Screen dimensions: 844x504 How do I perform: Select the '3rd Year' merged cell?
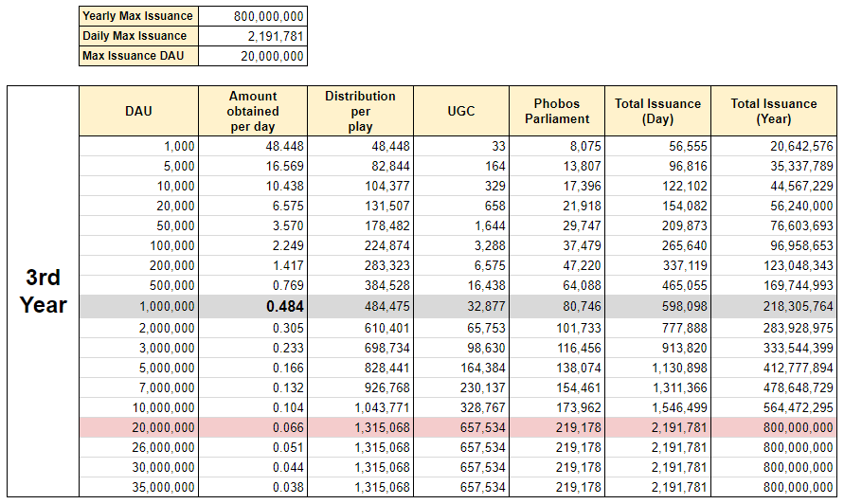click(45, 291)
